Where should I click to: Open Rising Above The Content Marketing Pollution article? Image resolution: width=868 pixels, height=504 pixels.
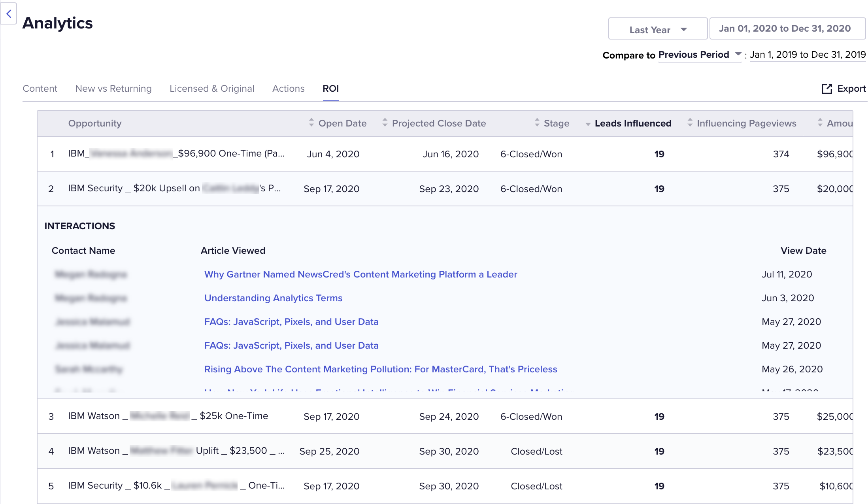381,369
